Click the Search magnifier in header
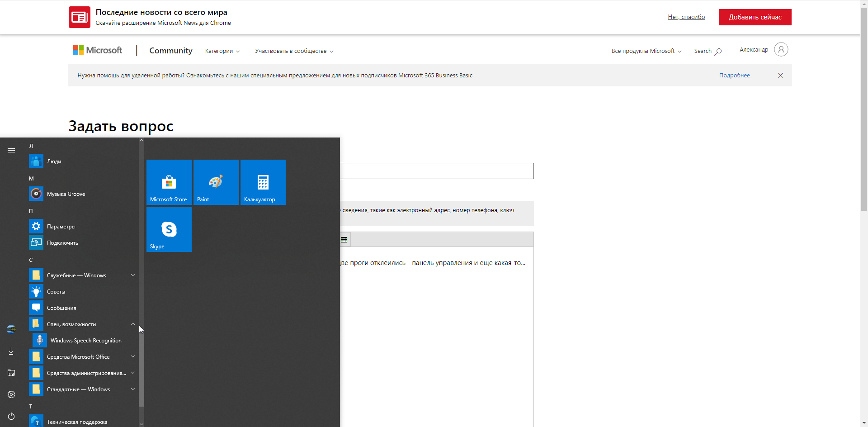The height and width of the screenshot is (427, 868). (718, 51)
